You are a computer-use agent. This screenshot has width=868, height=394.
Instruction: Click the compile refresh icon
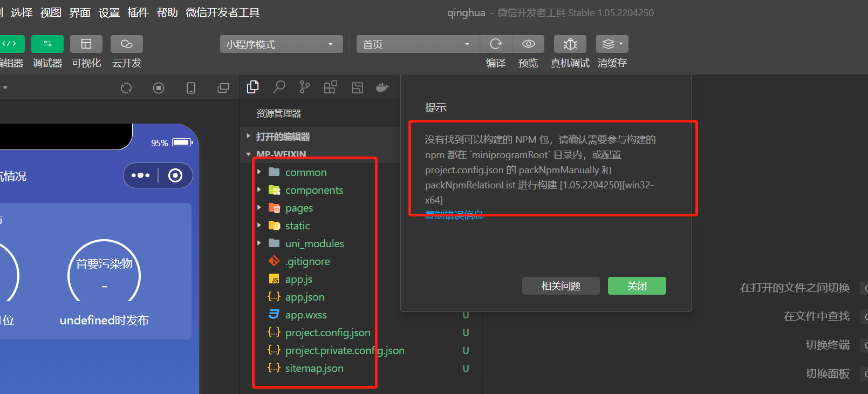pyautogui.click(x=496, y=44)
